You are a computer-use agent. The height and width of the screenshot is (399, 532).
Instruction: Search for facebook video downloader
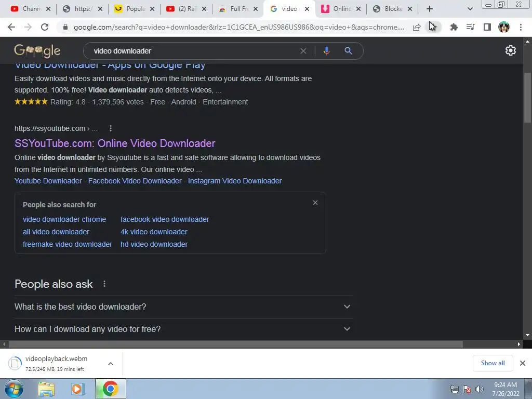165,220
